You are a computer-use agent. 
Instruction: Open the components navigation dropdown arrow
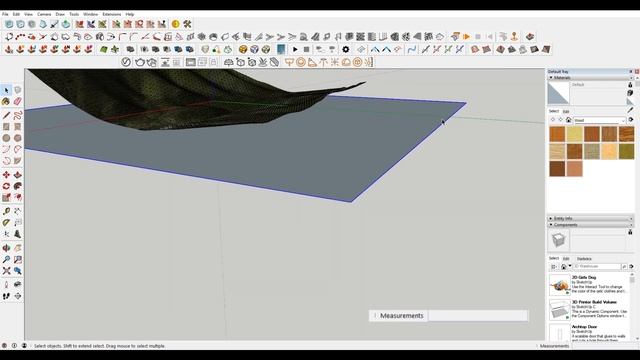click(x=570, y=266)
